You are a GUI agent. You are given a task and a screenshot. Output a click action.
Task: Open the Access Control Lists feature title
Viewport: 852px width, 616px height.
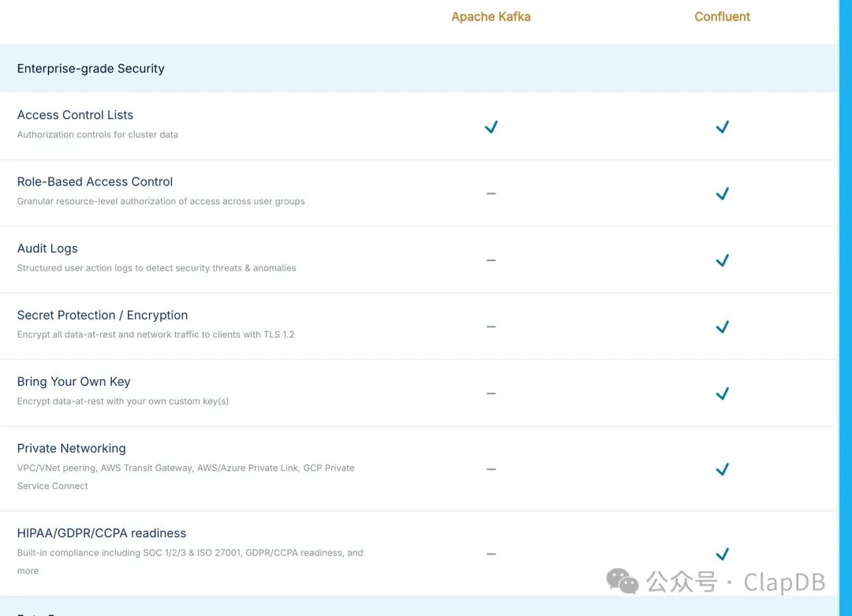point(75,115)
